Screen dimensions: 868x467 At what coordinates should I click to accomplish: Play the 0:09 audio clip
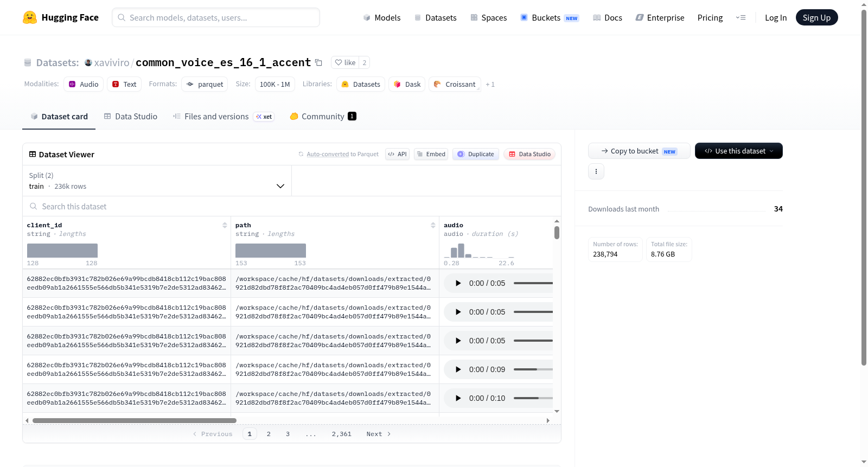(458, 369)
